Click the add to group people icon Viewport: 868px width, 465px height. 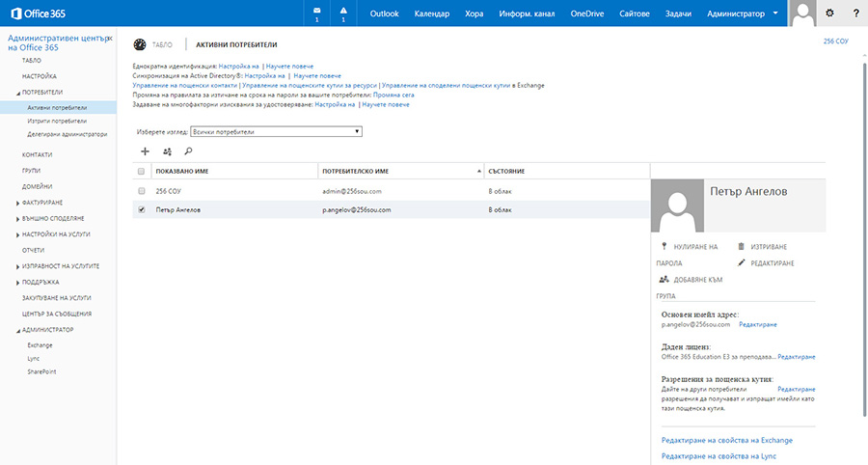(665, 280)
